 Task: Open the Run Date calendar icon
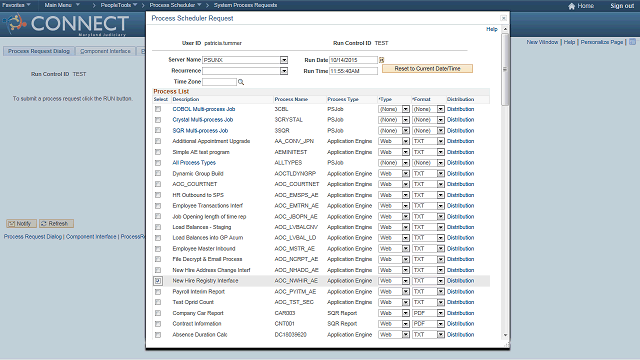point(382,60)
